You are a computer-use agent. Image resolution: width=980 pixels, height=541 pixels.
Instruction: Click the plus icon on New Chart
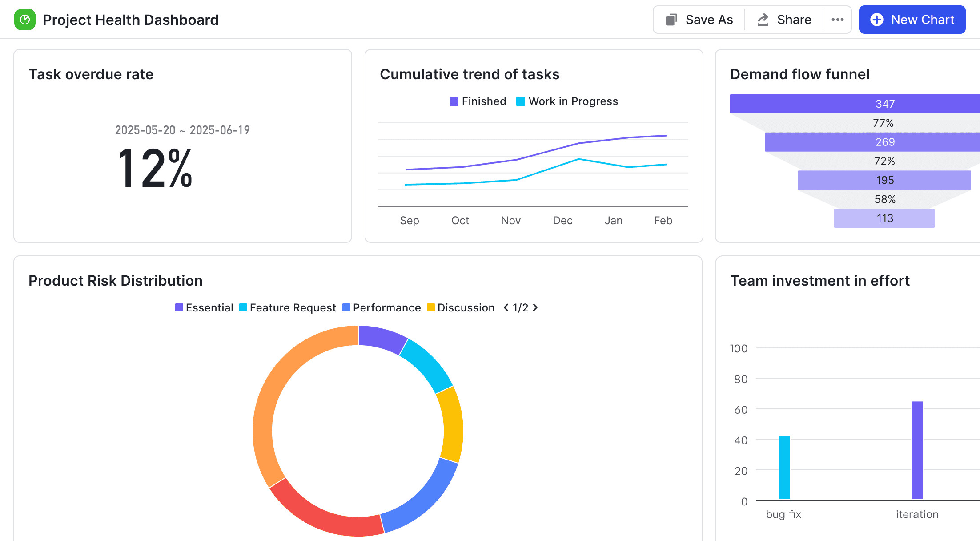pyautogui.click(x=876, y=20)
